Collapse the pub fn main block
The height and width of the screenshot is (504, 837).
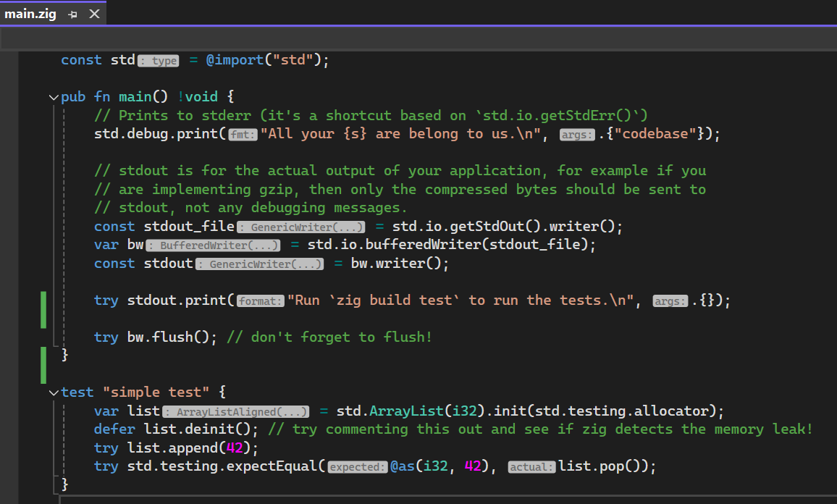pyautogui.click(x=53, y=97)
